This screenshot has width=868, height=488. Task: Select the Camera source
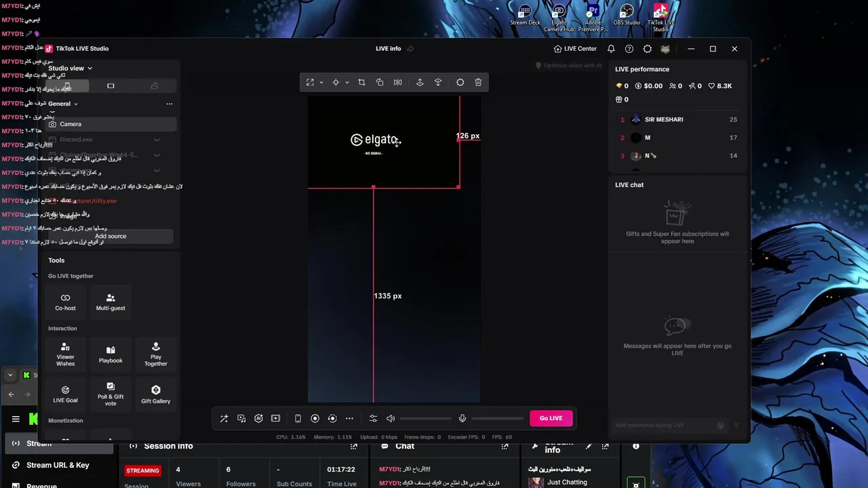111,124
